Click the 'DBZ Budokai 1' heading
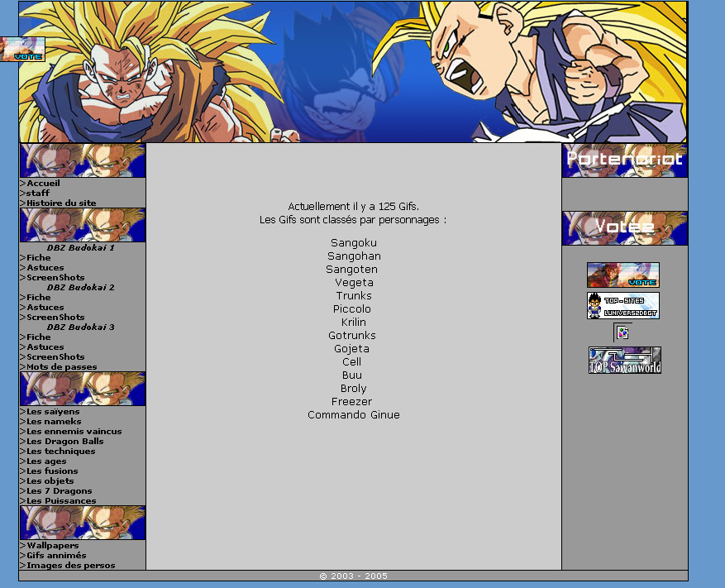This screenshot has width=725, height=588. [80, 248]
